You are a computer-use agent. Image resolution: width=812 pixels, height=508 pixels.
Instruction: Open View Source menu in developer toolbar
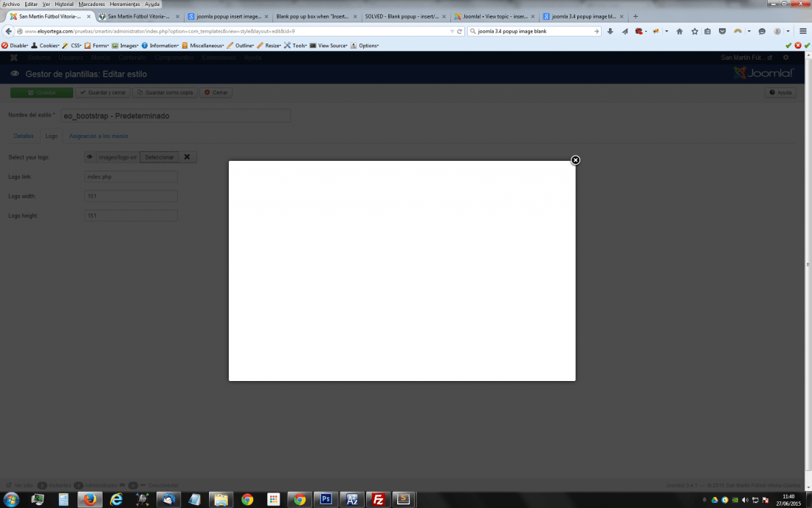(328, 46)
